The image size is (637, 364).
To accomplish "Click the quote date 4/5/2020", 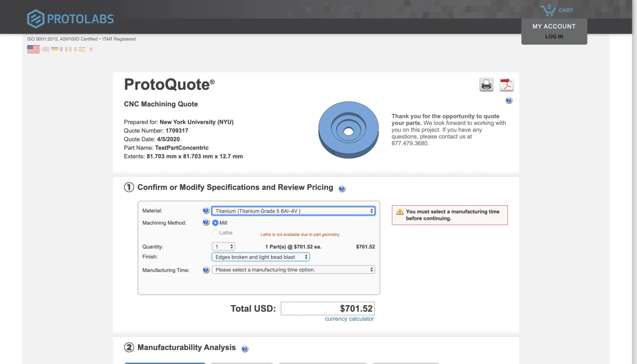I will pos(168,139).
